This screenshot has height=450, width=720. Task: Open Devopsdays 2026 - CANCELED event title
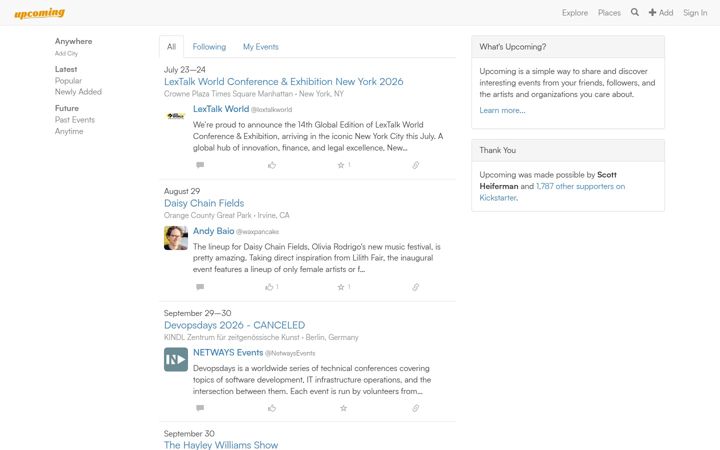point(234,325)
